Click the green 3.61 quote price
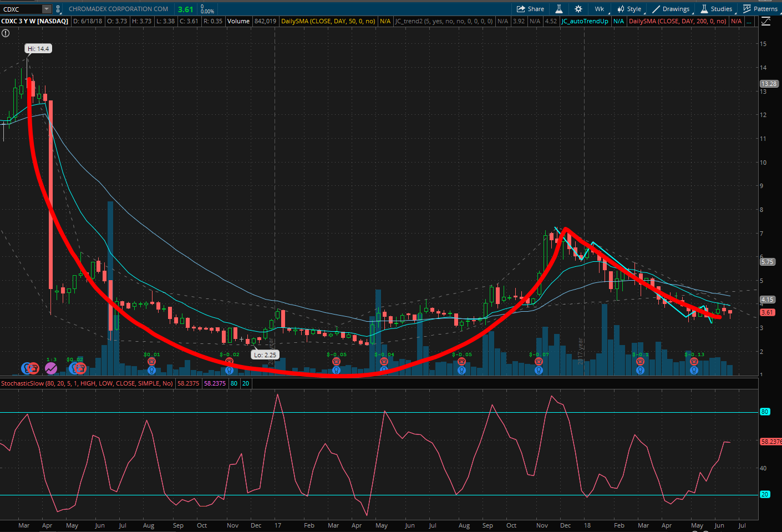The height and width of the screenshot is (532, 782). 186,9
